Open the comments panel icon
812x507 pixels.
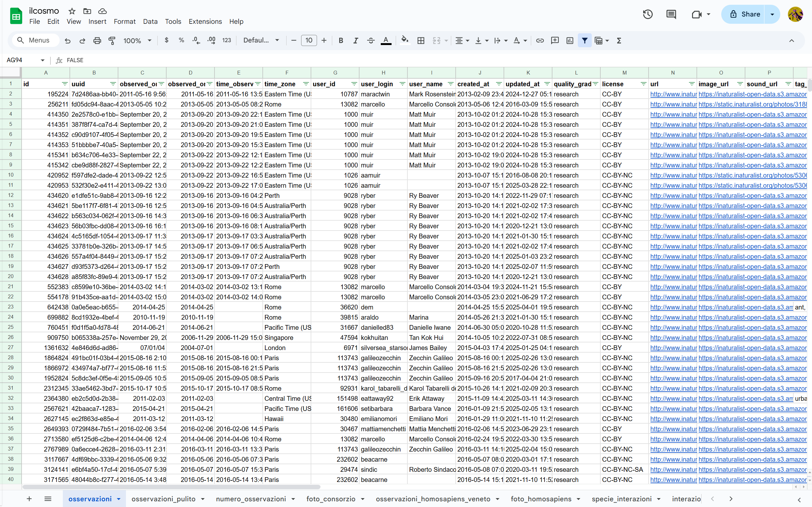tap(671, 14)
